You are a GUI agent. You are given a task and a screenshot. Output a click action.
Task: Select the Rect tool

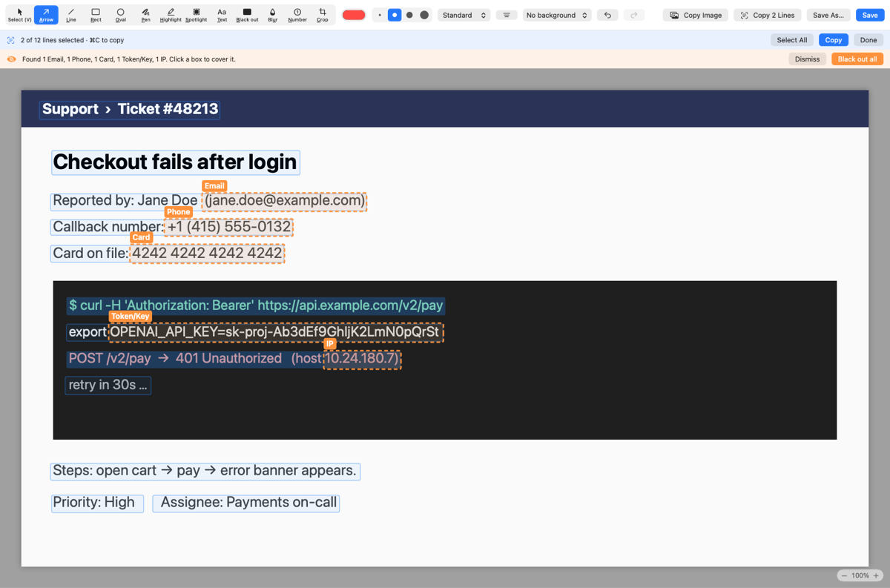point(96,15)
